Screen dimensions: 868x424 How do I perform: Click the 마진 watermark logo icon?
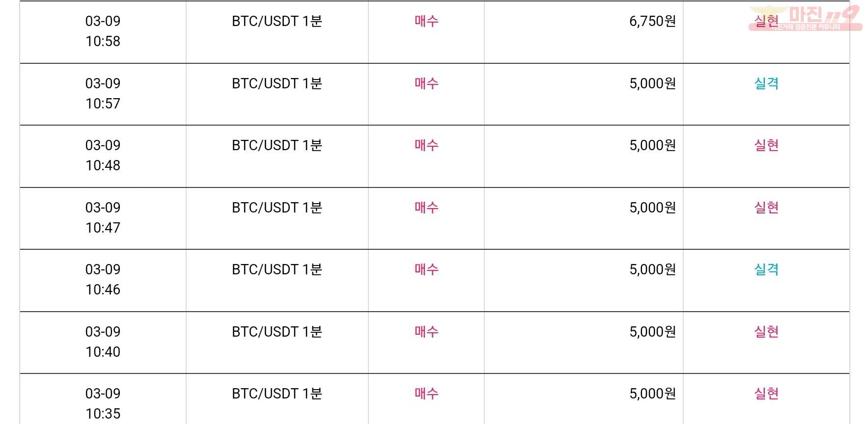coord(806,18)
